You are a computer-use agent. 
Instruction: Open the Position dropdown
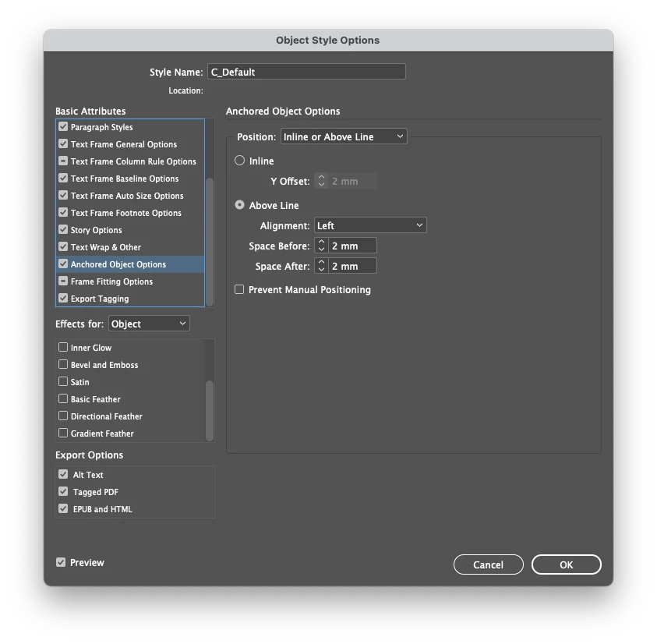pos(344,136)
